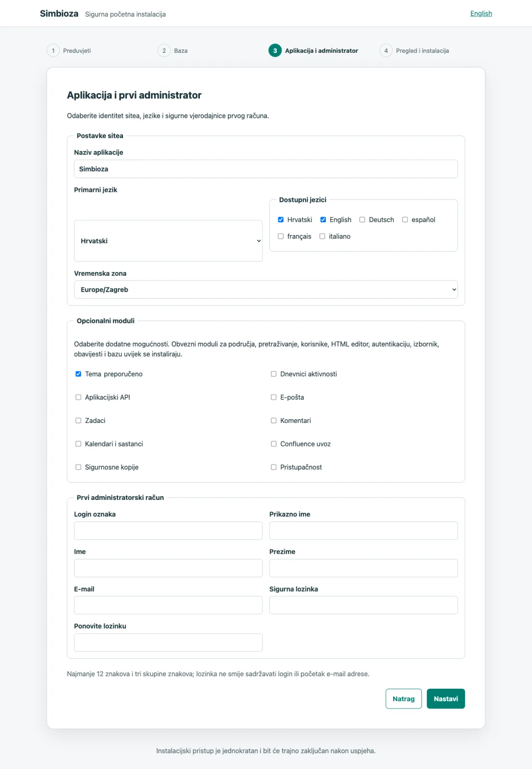
Task: Enable Deutsch language checkbox
Action: [x=362, y=220]
